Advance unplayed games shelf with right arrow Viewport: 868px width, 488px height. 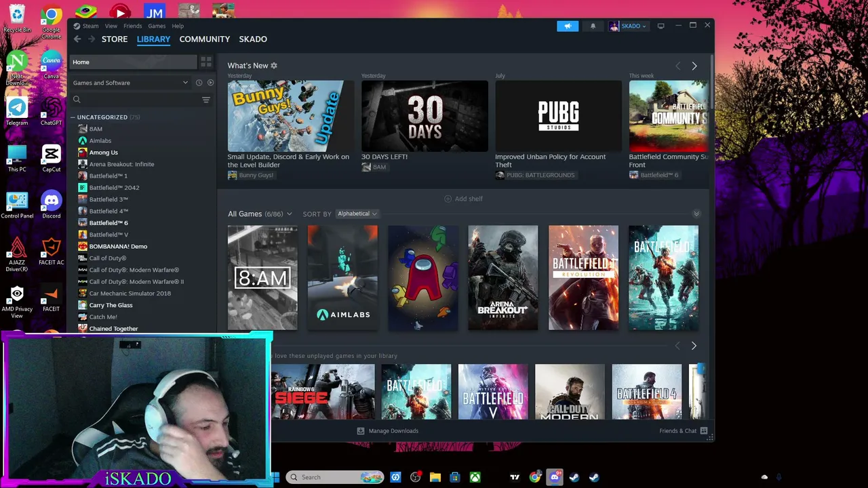(693, 346)
